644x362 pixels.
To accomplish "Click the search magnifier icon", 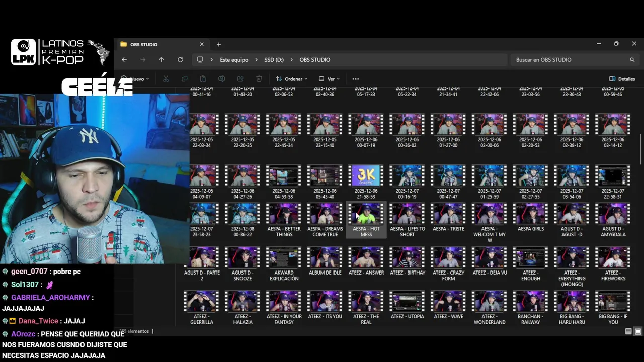I will pos(632,60).
